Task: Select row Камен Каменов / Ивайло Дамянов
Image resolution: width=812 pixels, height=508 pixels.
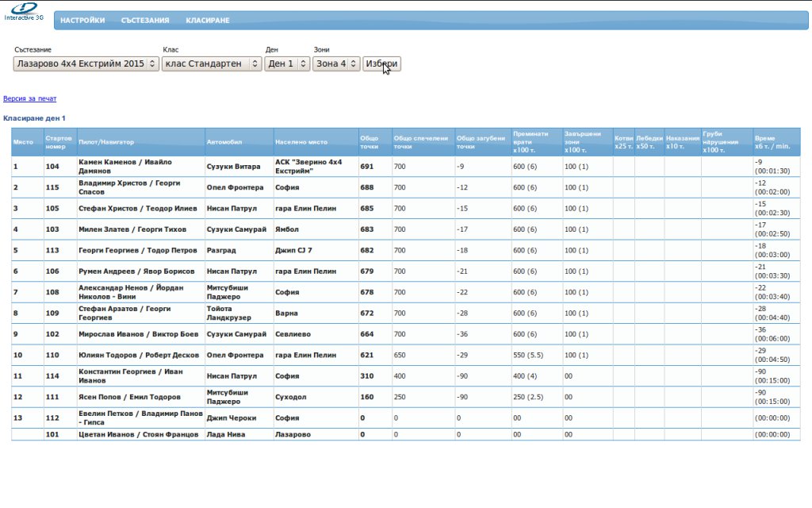Action: 406,167
